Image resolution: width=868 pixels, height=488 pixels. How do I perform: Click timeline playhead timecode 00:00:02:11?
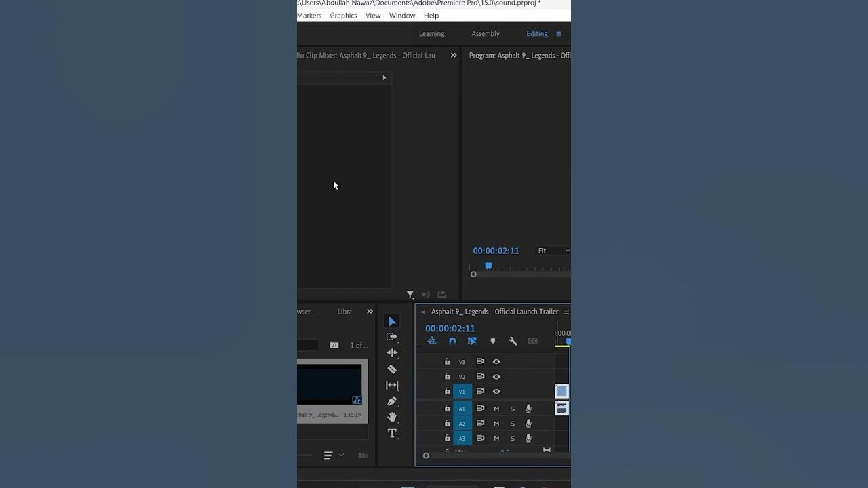pos(450,329)
